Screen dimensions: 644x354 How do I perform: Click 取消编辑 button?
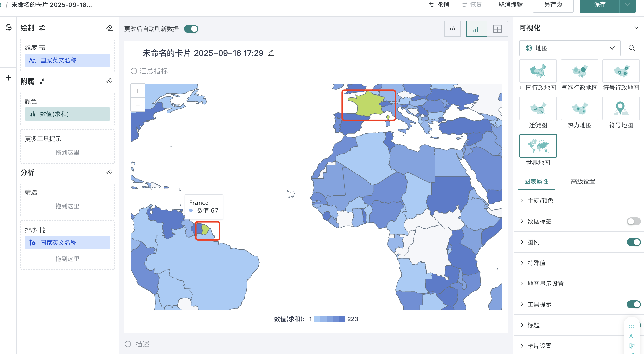tap(511, 5)
